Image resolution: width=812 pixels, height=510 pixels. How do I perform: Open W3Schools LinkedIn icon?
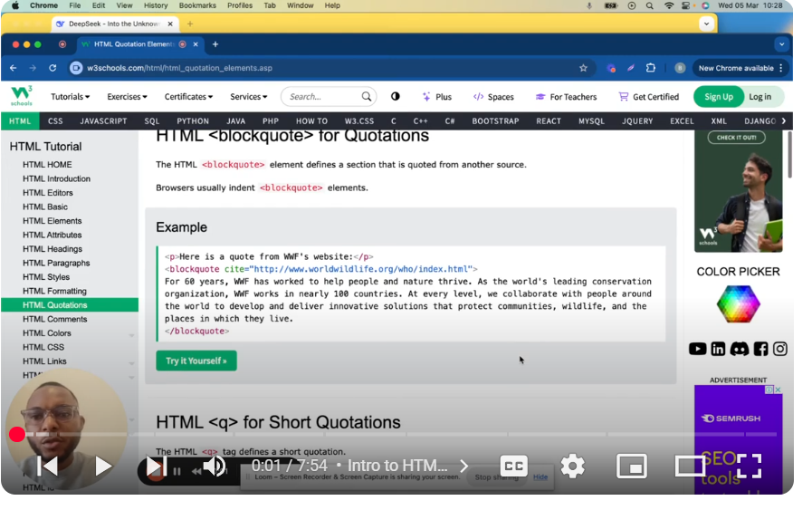(718, 349)
